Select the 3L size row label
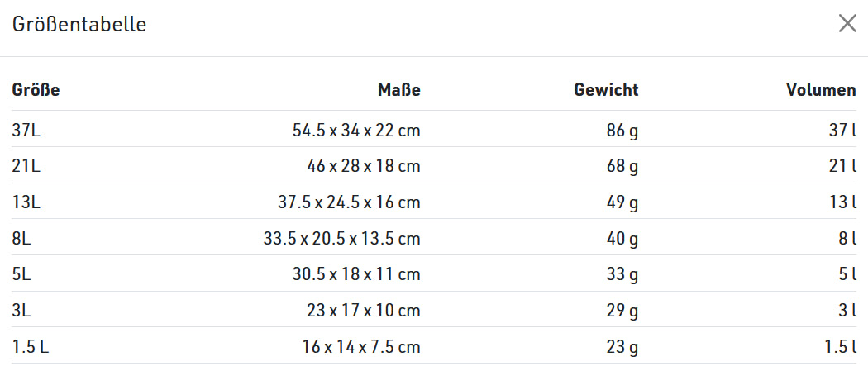Screen dimensions: 868x371 pos(21,311)
